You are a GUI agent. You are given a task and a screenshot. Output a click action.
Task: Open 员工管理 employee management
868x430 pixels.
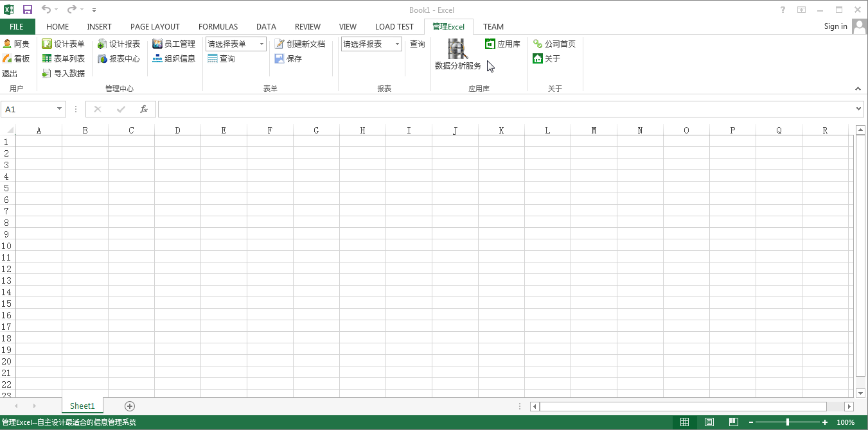click(174, 44)
